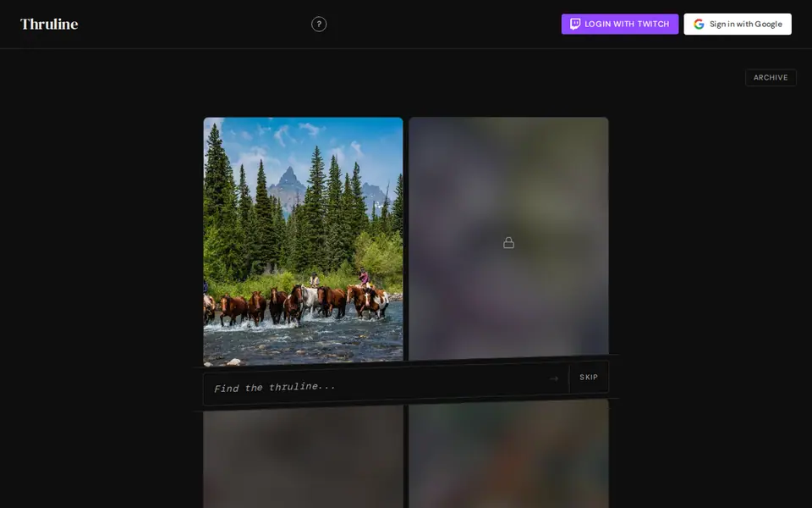The image size is (812, 508).
Task: Submit guess with the arrow icon
Action: tap(553, 379)
